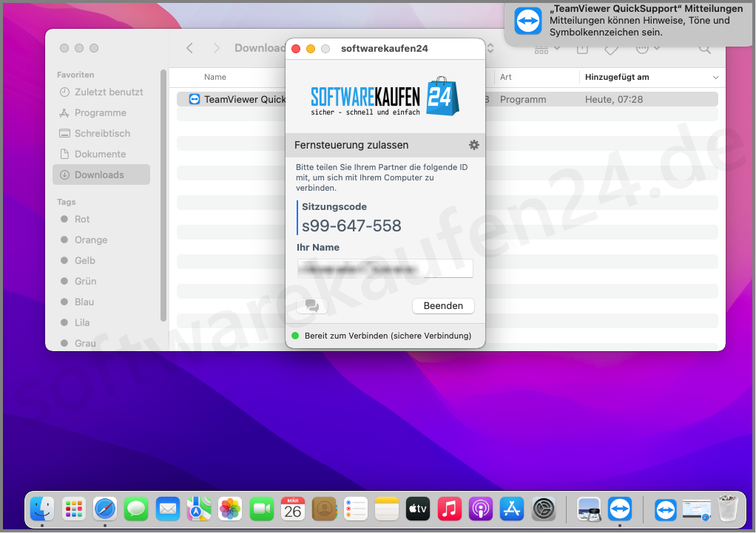Open the chat speech-bubble button

312,305
